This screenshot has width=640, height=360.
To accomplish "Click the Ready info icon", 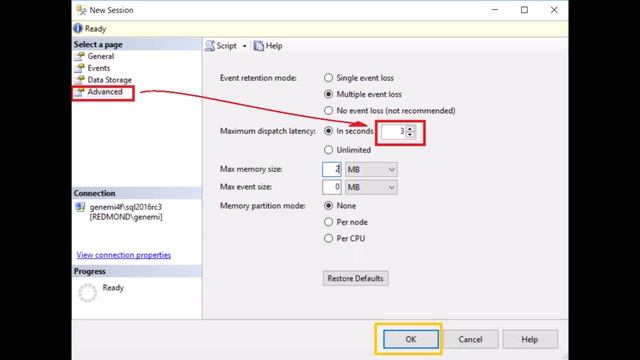I will pos(78,29).
